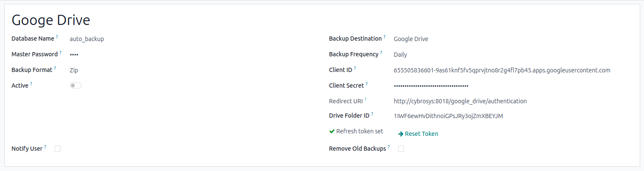Click Backup Frequency help question mark

[381, 53]
